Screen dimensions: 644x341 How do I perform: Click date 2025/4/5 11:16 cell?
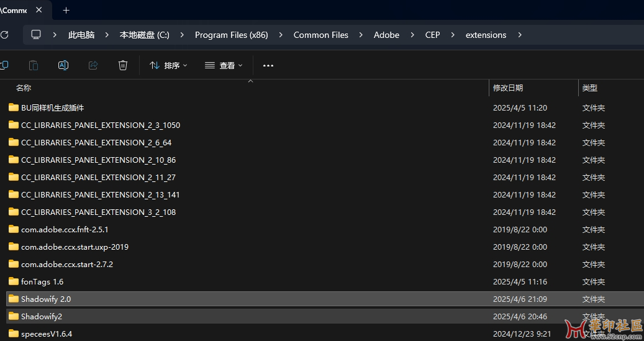click(520, 282)
